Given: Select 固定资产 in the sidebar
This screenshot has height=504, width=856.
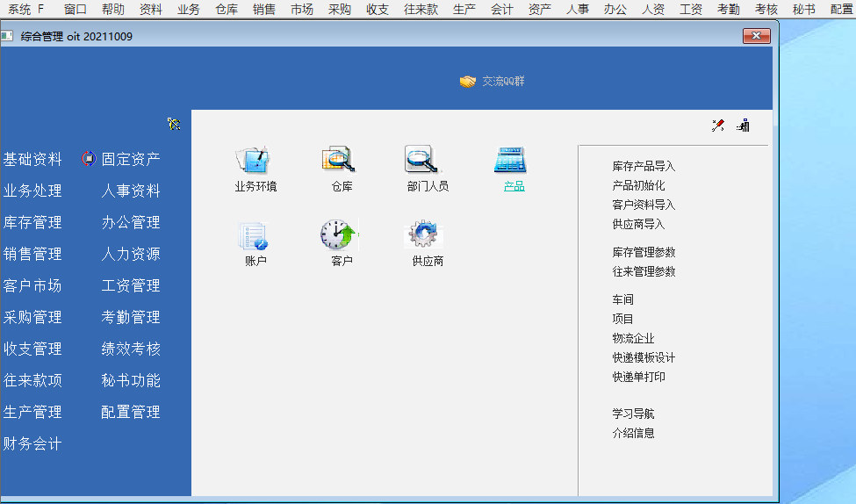Looking at the screenshot, I should (131, 159).
